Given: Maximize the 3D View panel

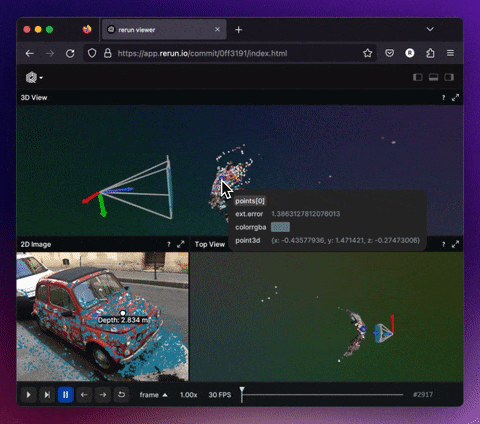Looking at the screenshot, I should pyautogui.click(x=455, y=98).
